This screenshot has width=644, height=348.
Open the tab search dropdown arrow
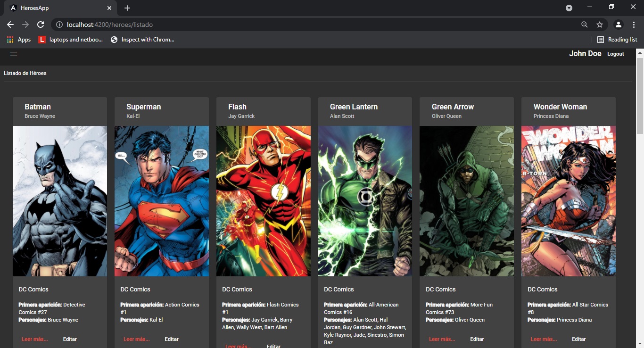click(x=569, y=8)
